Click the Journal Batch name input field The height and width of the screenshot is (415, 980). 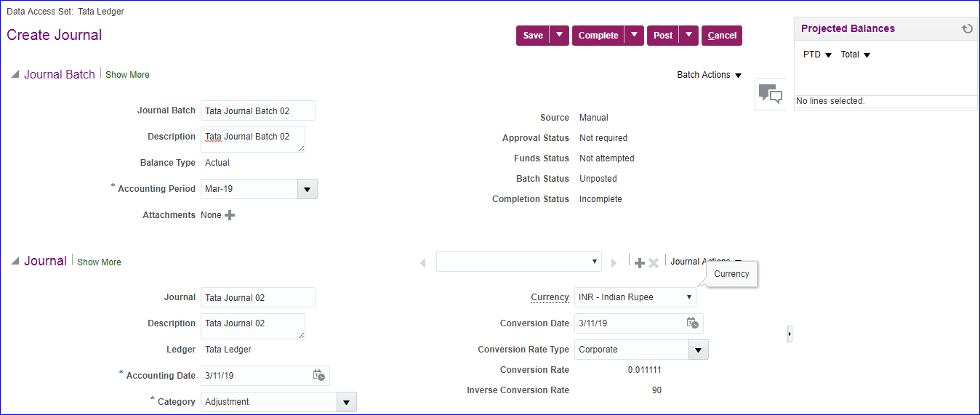click(257, 110)
